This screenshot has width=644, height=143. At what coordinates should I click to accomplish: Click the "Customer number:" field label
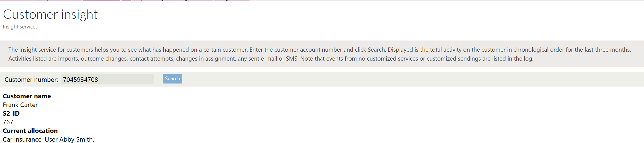point(31,80)
